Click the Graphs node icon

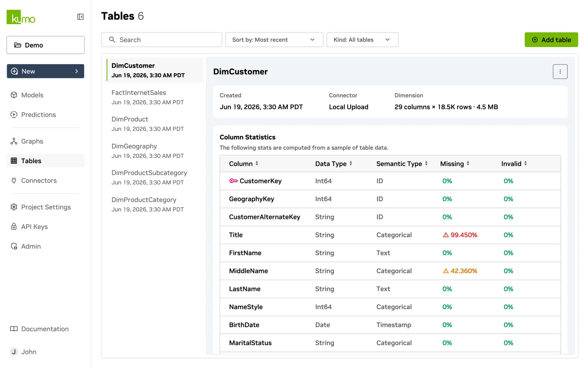pyautogui.click(x=14, y=141)
